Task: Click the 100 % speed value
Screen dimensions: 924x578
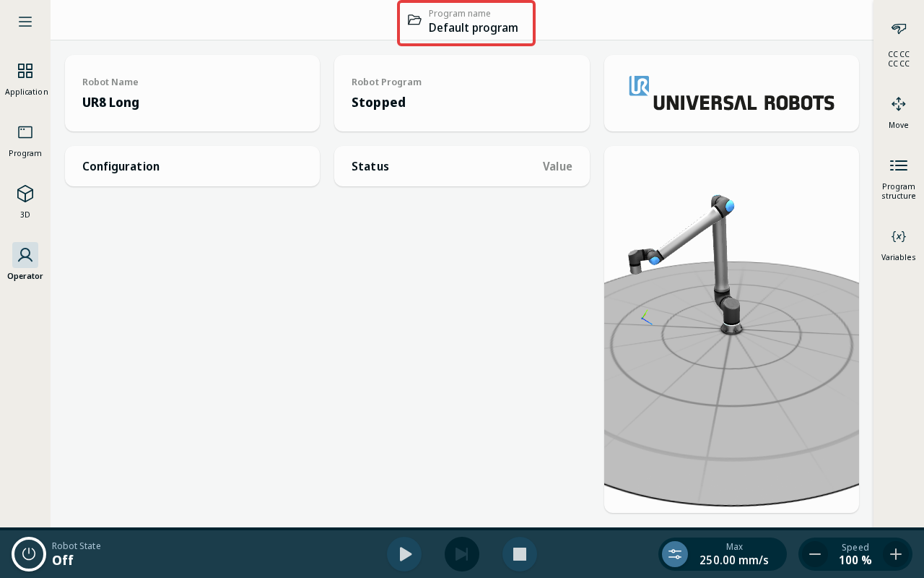Action: pyautogui.click(x=855, y=560)
